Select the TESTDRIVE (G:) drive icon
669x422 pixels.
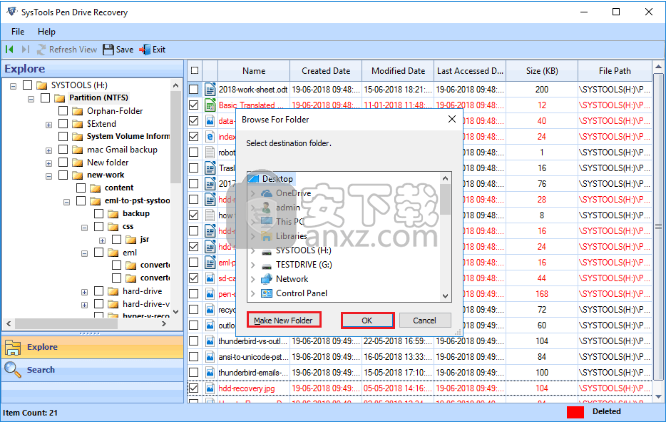tap(267, 265)
